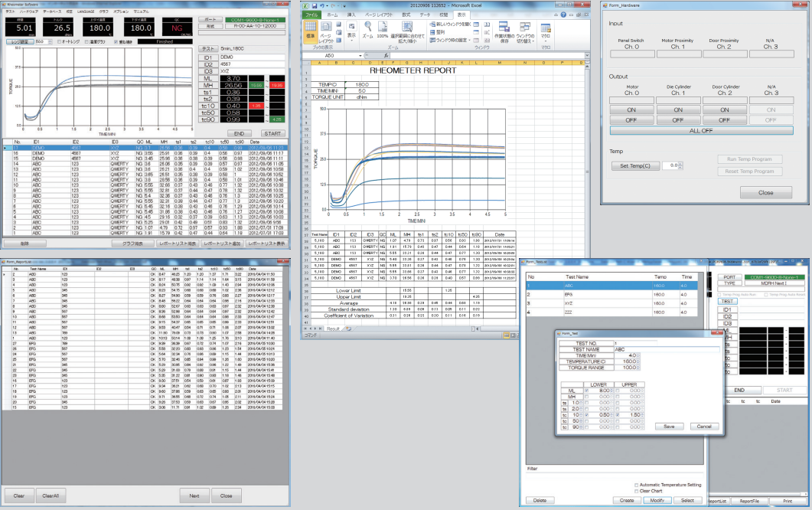Check Automatic Temperature Setting option

click(637, 485)
